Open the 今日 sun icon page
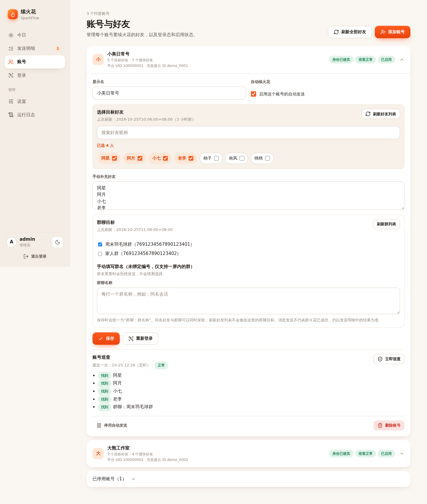 11,35
